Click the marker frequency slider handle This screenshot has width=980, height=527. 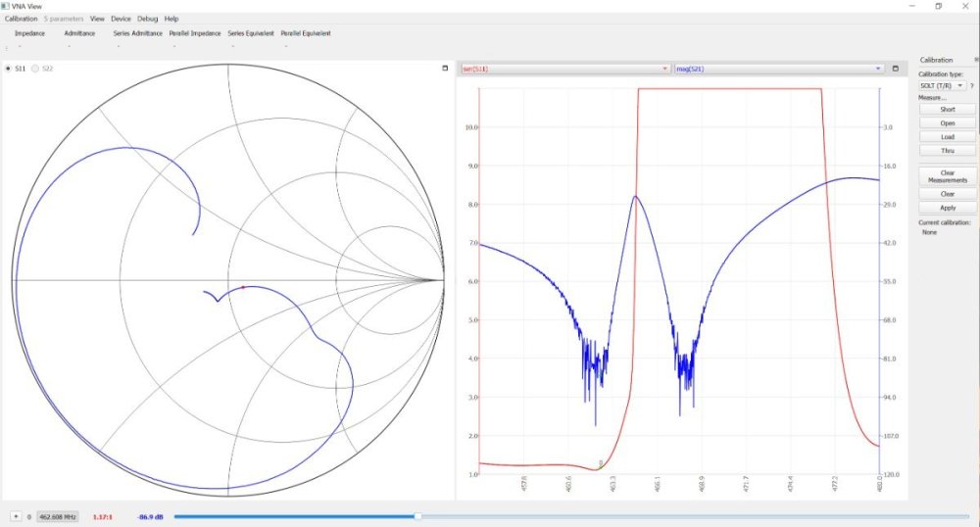pyautogui.click(x=418, y=515)
